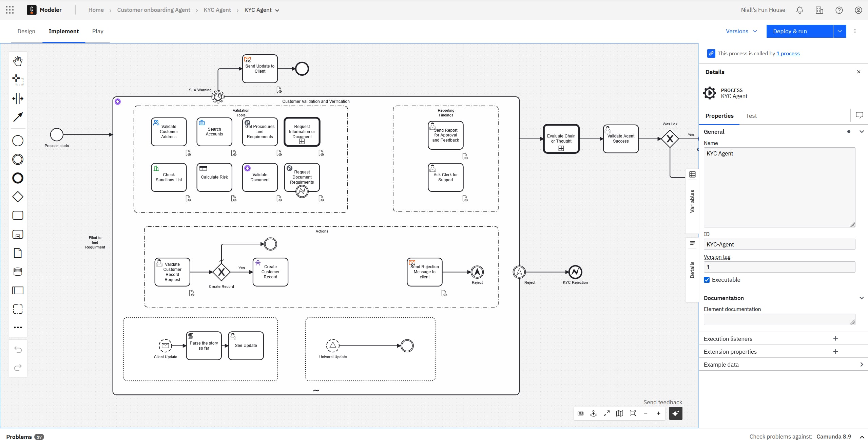868x444 pixels.
Task: Collapse the General section
Action: [861, 132]
